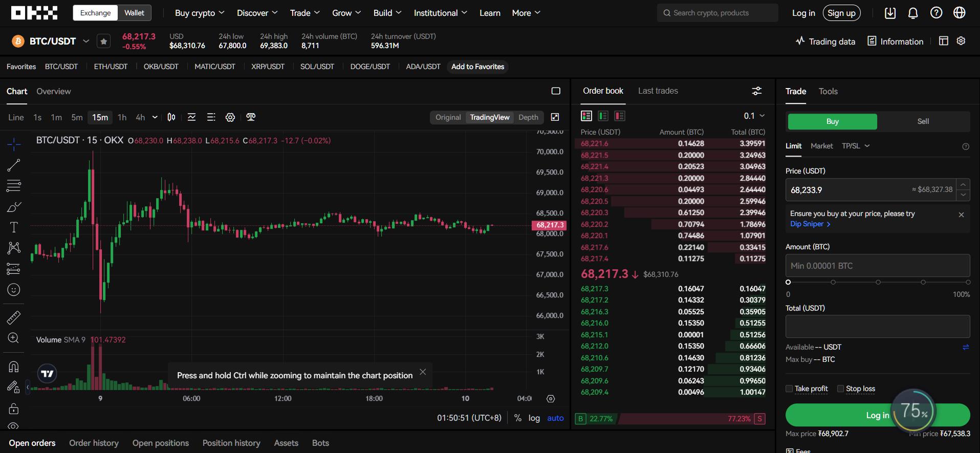Enable the Stop loss checkbox
This screenshot has height=453, width=980.
click(x=840, y=389)
